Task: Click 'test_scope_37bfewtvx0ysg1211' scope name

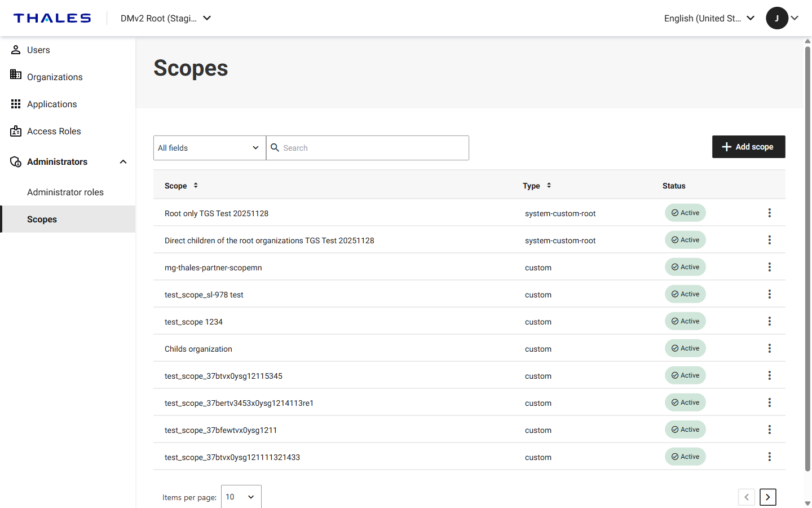Action: 220,430
